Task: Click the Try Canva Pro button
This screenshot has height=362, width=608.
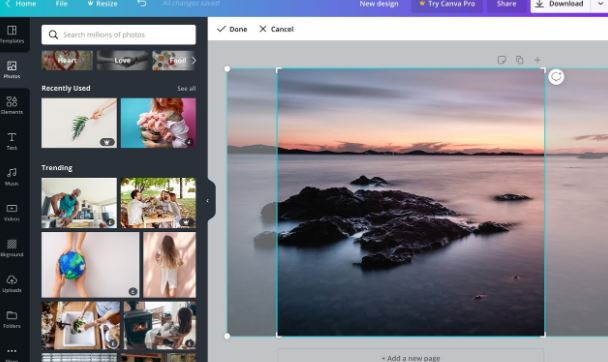Action: (447, 5)
